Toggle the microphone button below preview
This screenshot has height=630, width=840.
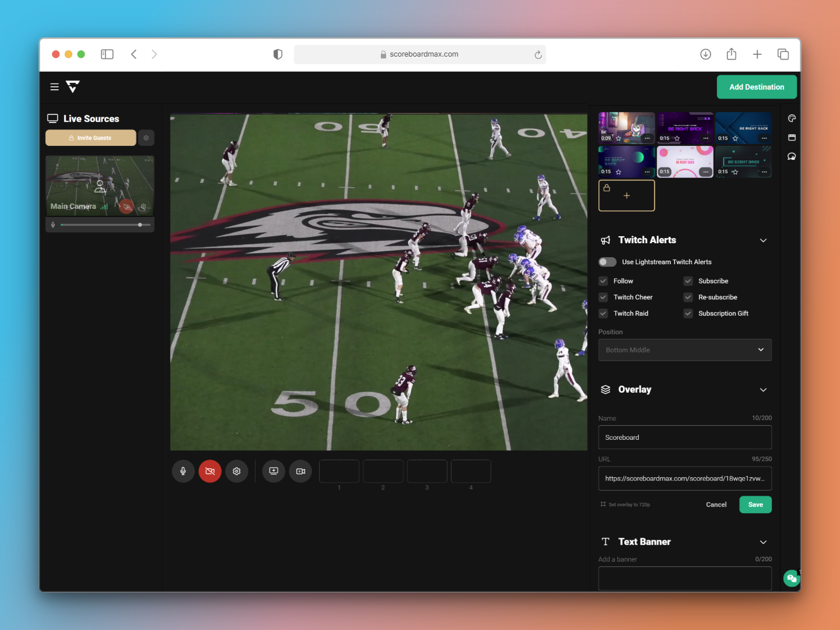(x=183, y=471)
